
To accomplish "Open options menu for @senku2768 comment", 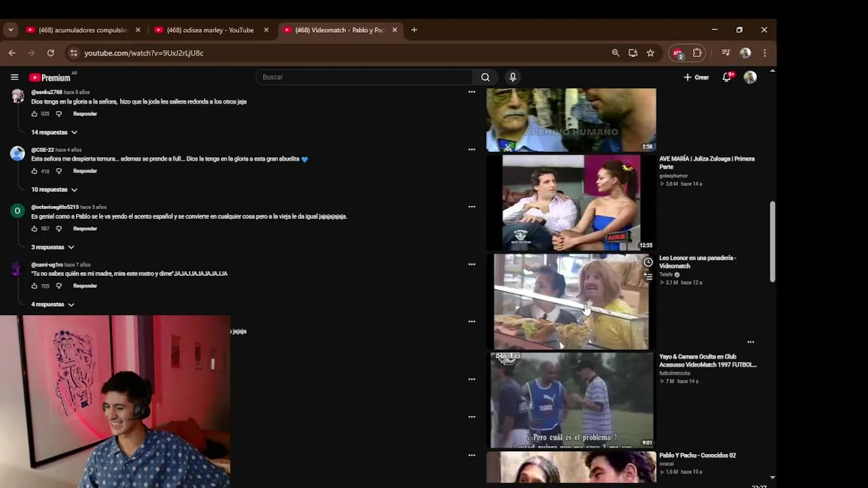I will 472,92.
